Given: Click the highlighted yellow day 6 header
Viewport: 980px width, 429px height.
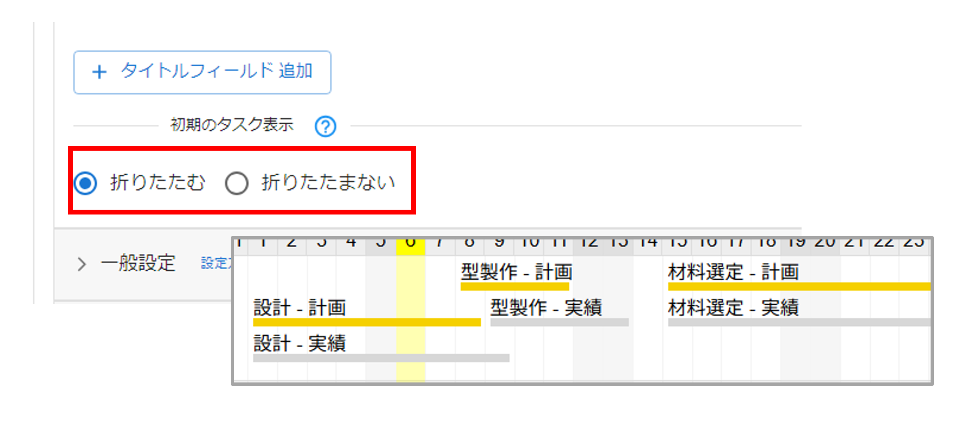Looking at the screenshot, I should point(411,246).
